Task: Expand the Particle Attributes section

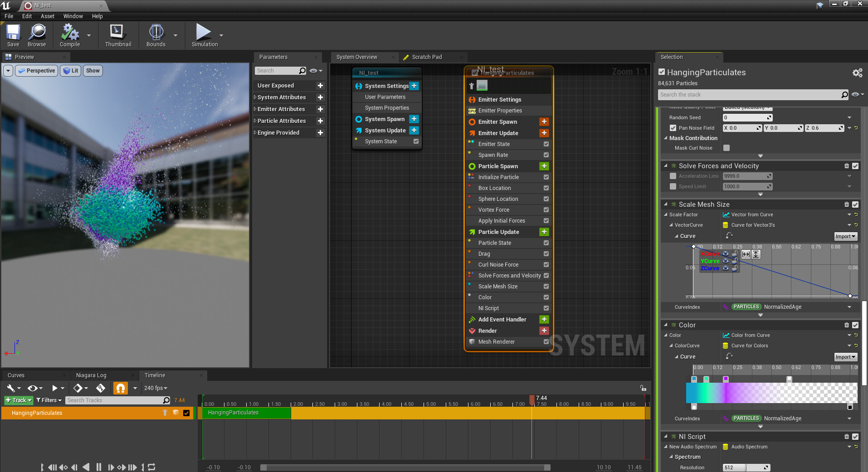Action: pos(255,121)
